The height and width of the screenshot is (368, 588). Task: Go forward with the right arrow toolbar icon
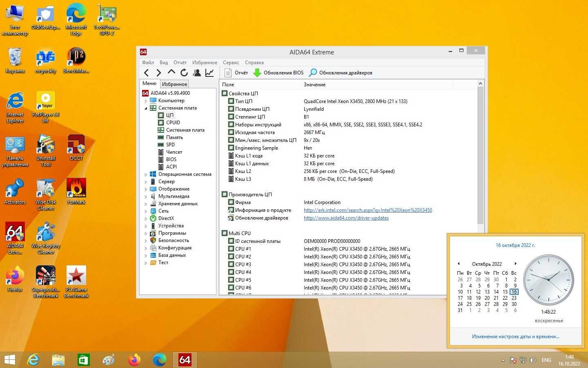pos(158,73)
